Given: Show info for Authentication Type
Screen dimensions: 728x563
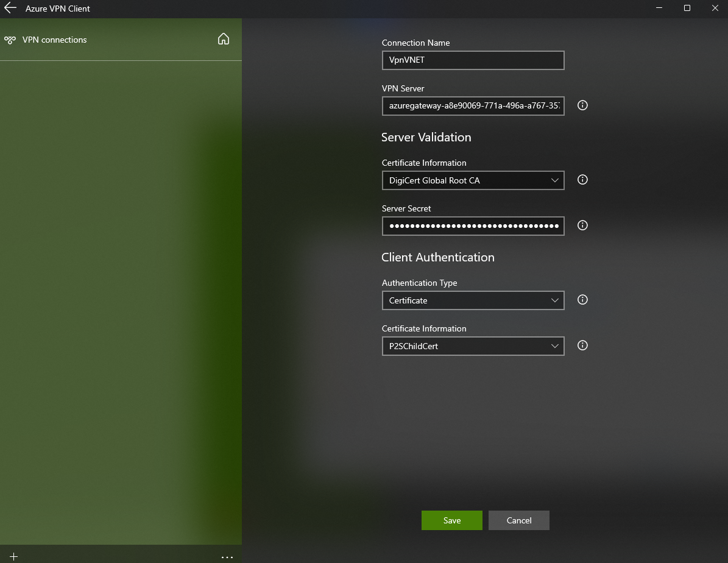Looking at the screenshot, I should pyautogui.click(x=582, y=300).
